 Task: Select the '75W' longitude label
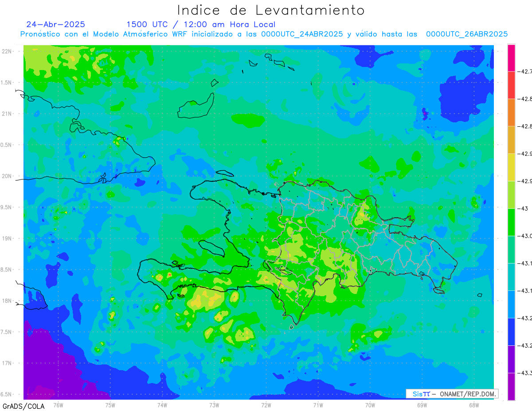(110, 405)
